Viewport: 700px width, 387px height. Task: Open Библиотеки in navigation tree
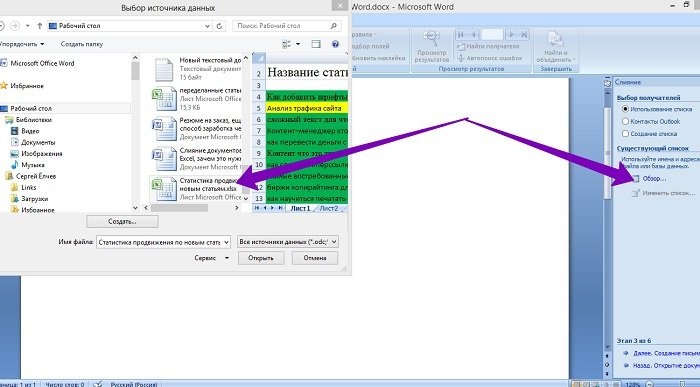pos(29,120)
